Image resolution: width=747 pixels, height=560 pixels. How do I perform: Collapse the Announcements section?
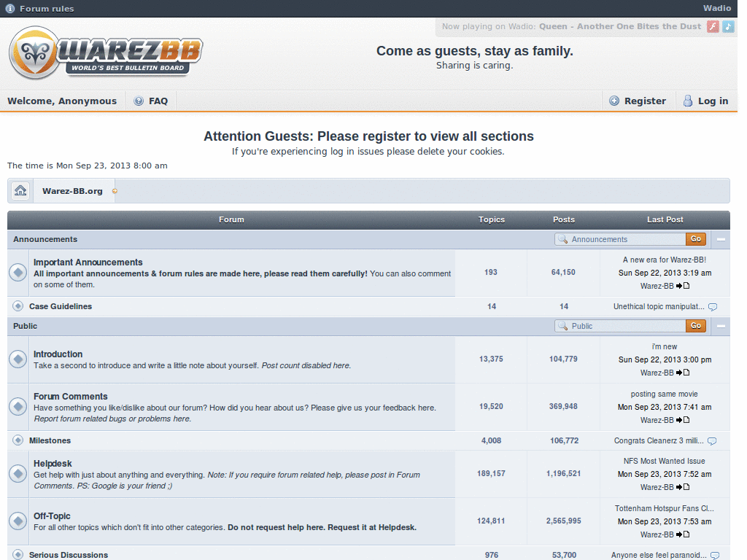point(721,238)
